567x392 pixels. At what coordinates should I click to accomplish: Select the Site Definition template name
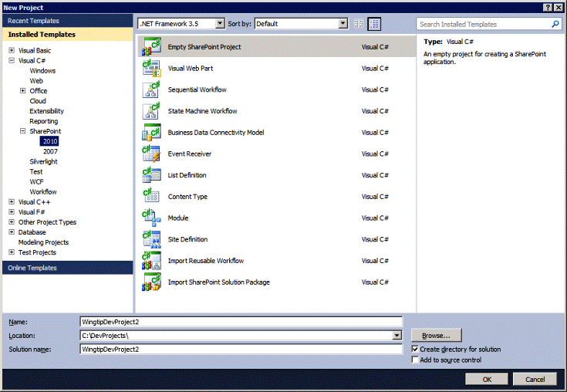pyautogui.click(x=187, y=239)
